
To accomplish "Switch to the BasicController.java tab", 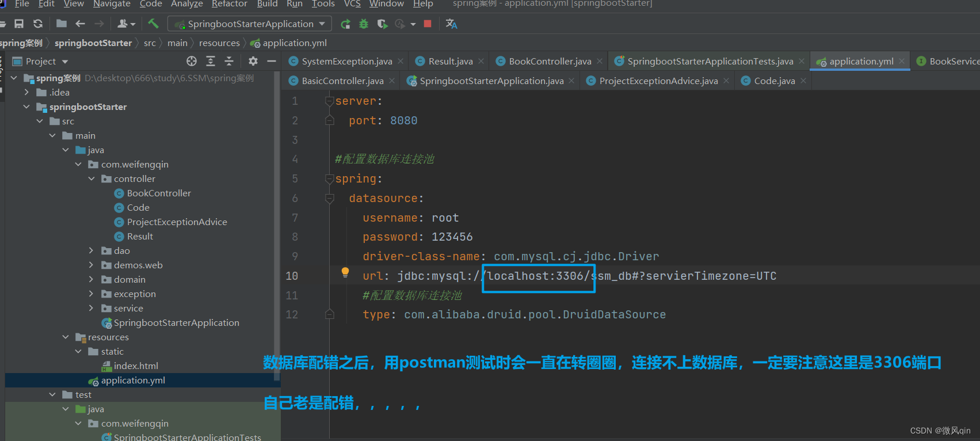I will pyautogui.click(x=342, y=81).
